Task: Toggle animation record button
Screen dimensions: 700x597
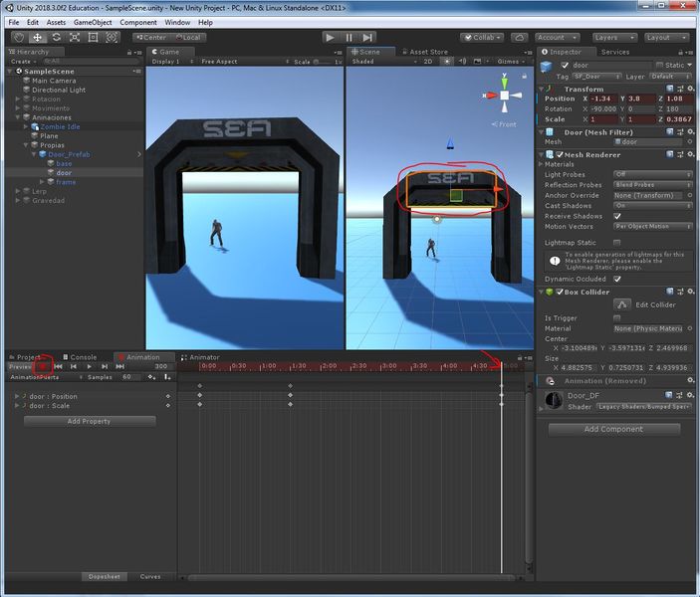Action: [x=43, y=366]
